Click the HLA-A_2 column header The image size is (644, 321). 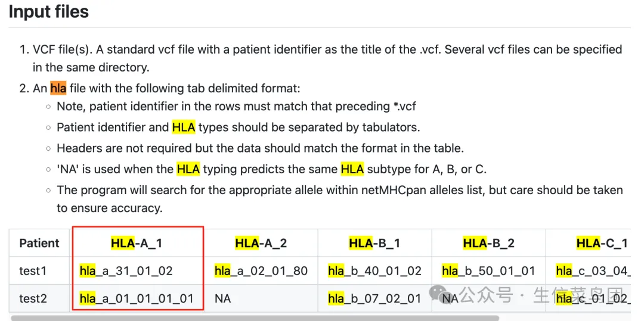[x=261, y=243]
